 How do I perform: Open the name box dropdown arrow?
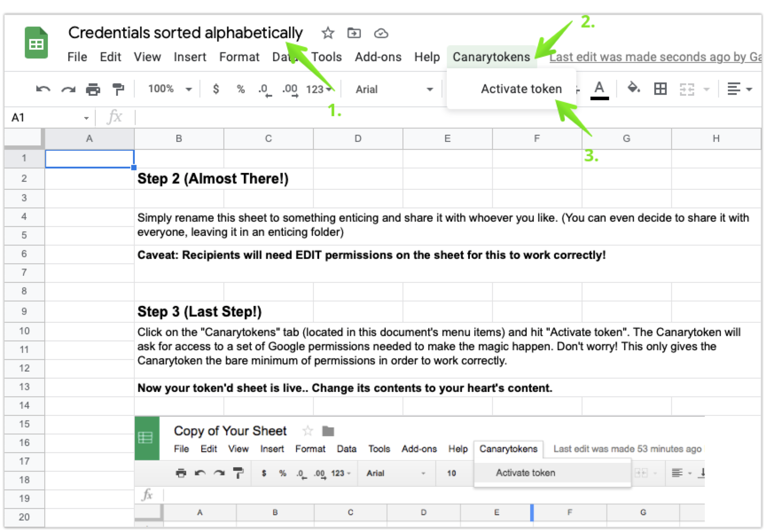pyautogui.click(x=86, y=118)
